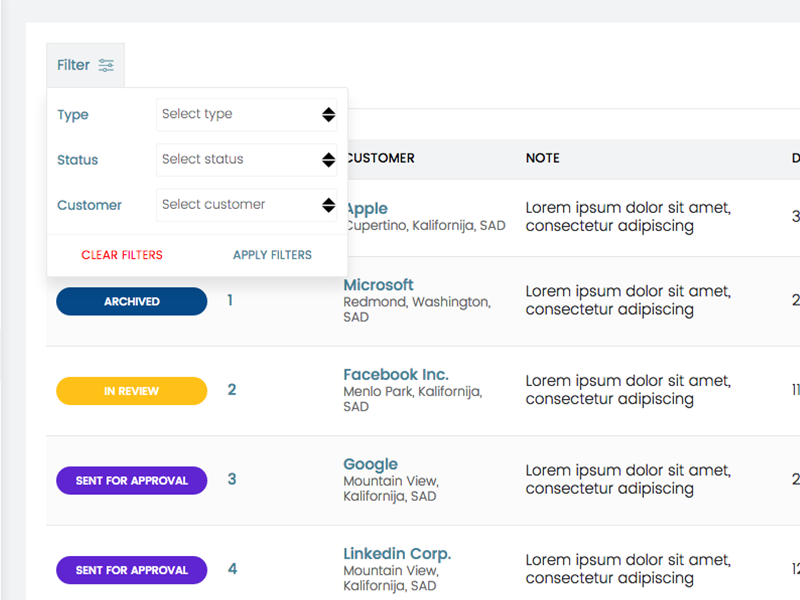
Task: Open the Microsoft customer link
Action: (x=378, y=285)
